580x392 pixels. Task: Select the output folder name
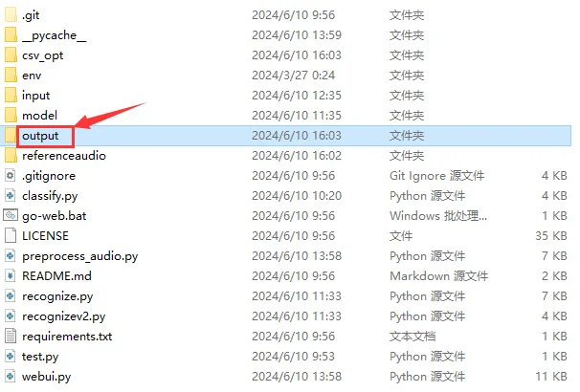[x=40, y=136]
